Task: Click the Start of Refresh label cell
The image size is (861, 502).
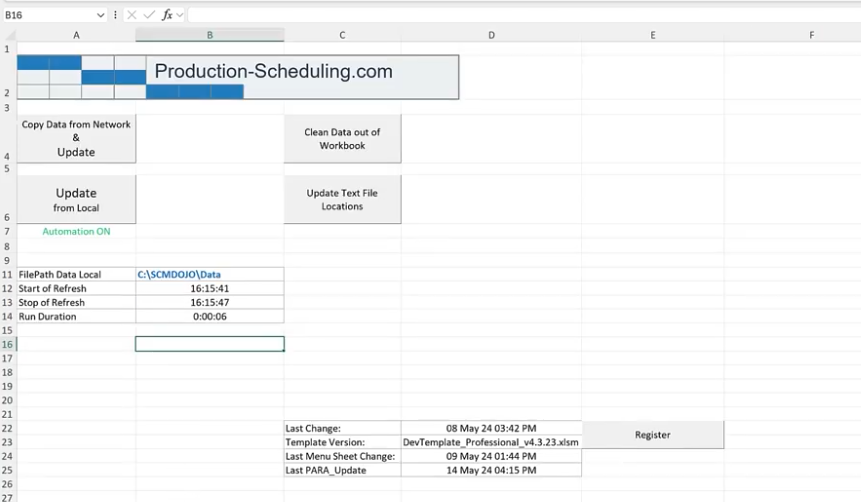Action: (x=76, y=288)
